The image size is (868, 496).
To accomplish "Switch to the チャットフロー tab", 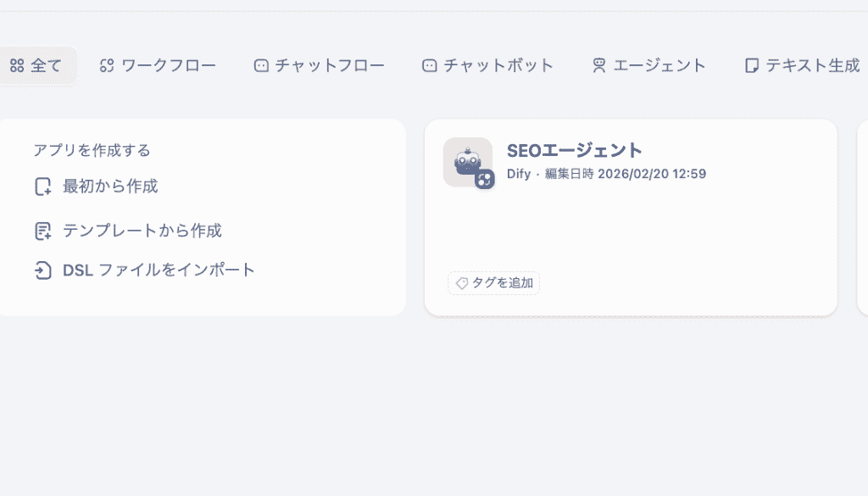I will (319, 66).
